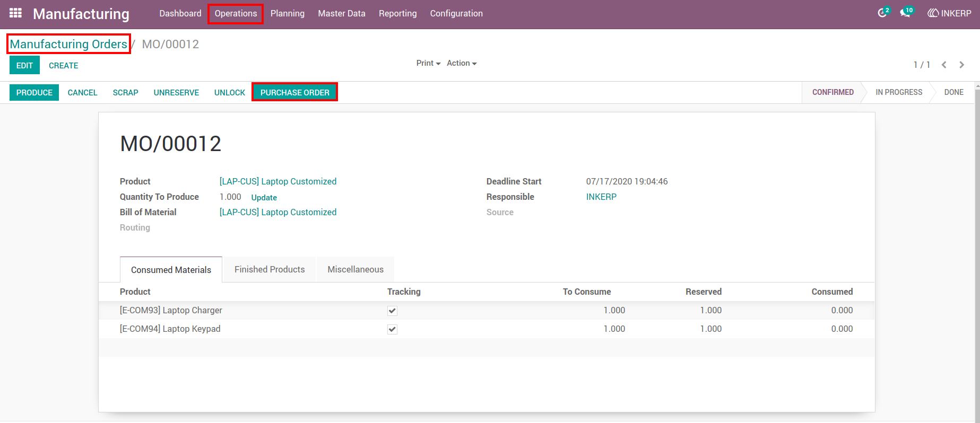Click the Unlock button
The image size is (980, 423).
(x=230, y=92)
